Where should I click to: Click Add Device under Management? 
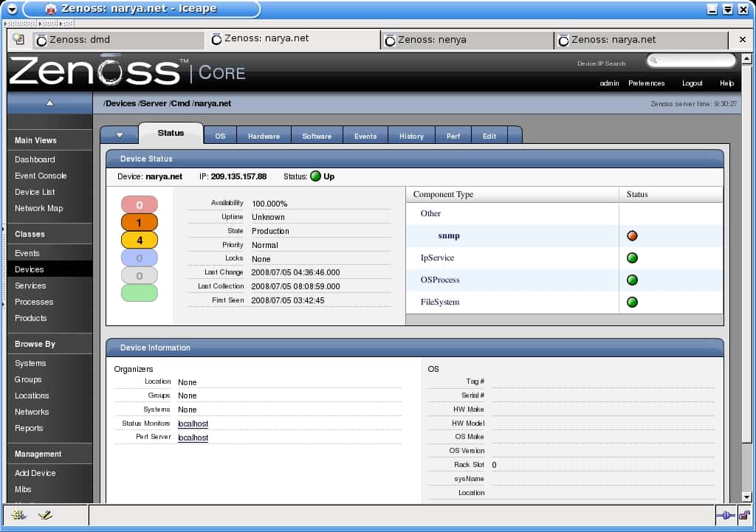point(35,473)
